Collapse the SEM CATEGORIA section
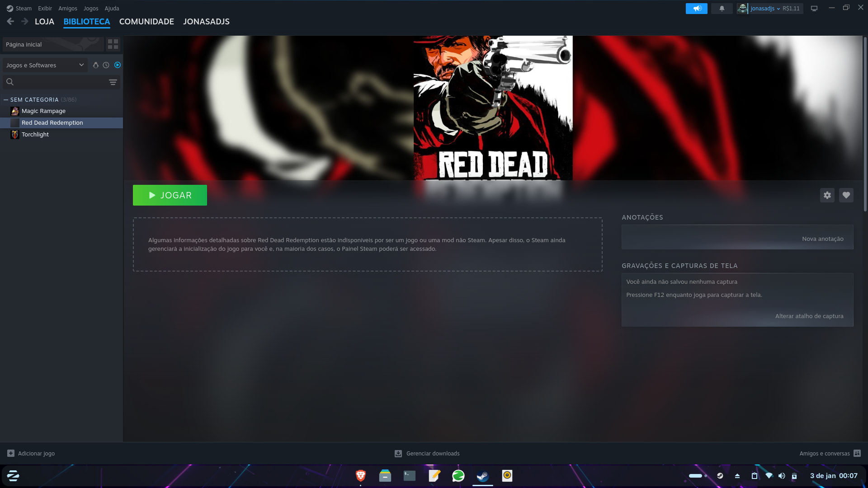The height and width of the screenshot is (488, 868). 6,99
